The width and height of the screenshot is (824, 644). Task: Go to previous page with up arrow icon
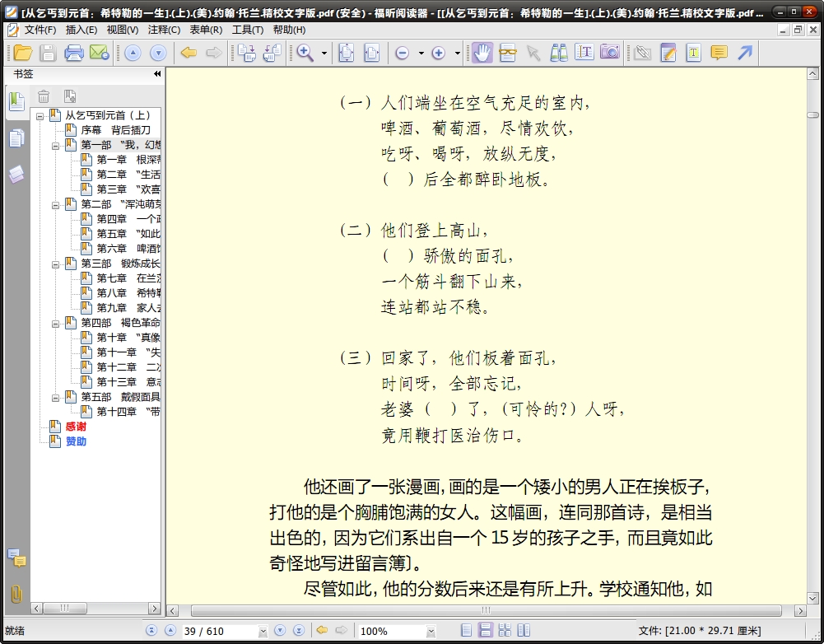tap(133, 53)
